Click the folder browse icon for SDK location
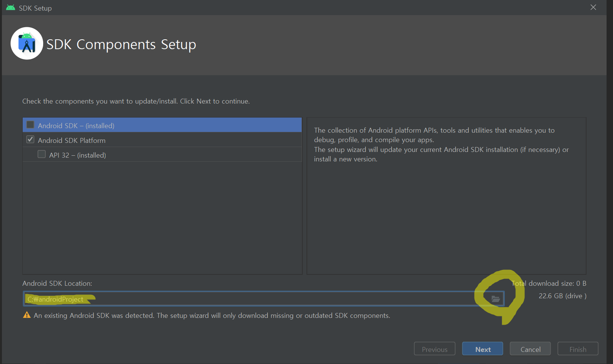This screenshot has height=364, width=613. coord(496,299)
